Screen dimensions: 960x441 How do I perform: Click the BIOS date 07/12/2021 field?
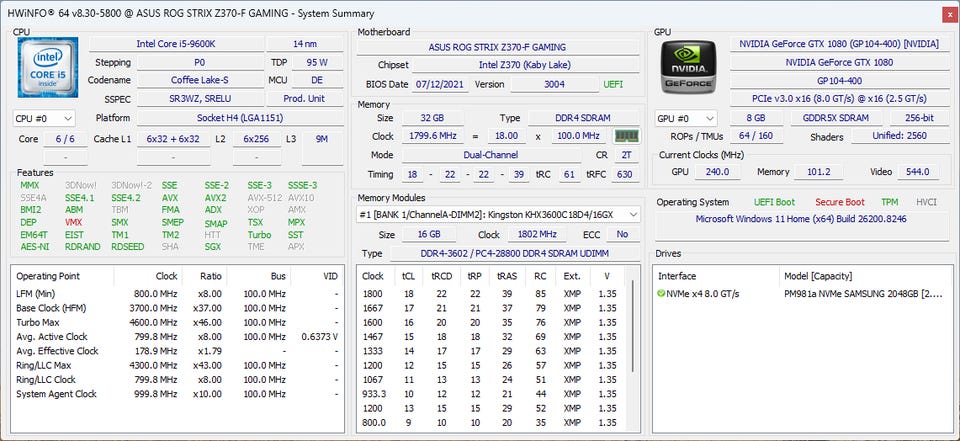(440, 85)
